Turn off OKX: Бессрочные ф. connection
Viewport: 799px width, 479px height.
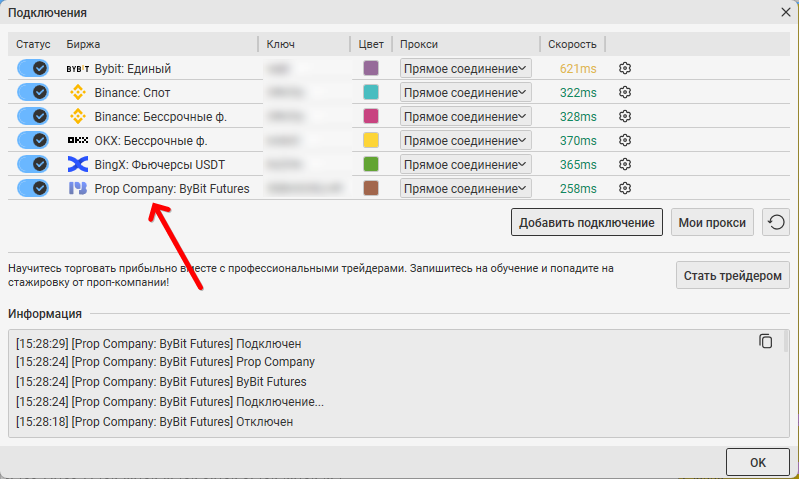[x=33, y=140]
